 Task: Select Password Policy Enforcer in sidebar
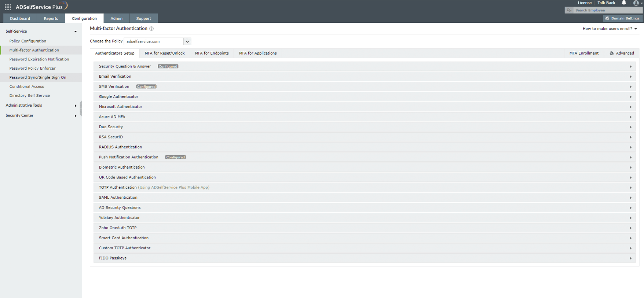click(x=32, y=68)
